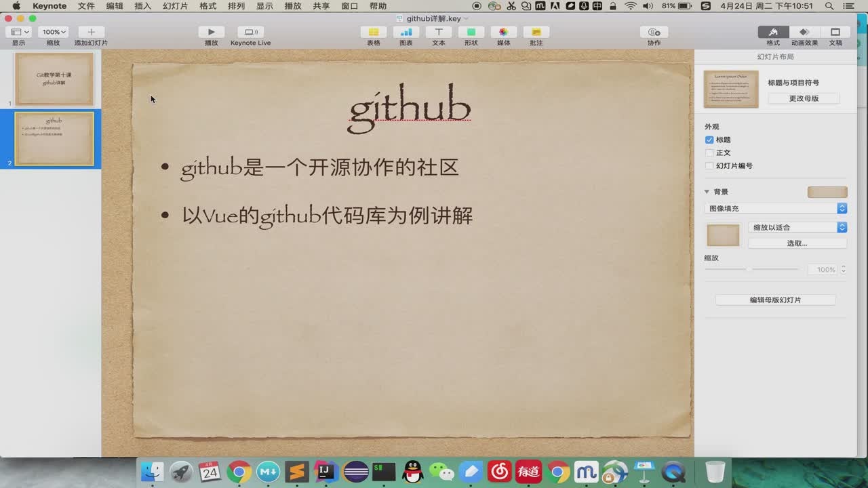Select slide 1 thumbnail in navigator
Viewport: 868px width, 488px height.
(x=54, y=79)
